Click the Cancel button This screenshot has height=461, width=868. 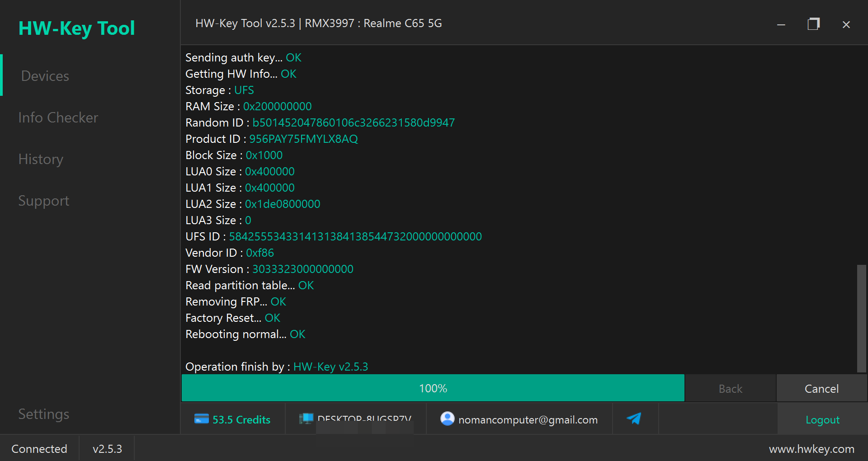coord(821,389)
